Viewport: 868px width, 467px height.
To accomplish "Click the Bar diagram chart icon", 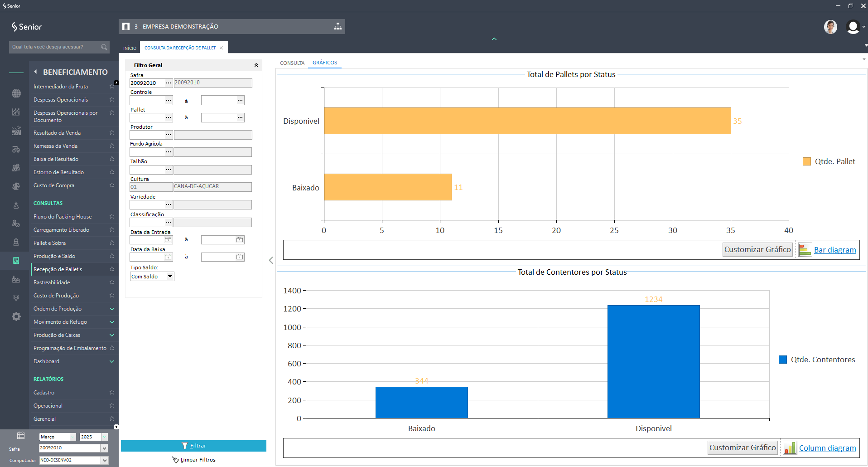I will point(805,250).
